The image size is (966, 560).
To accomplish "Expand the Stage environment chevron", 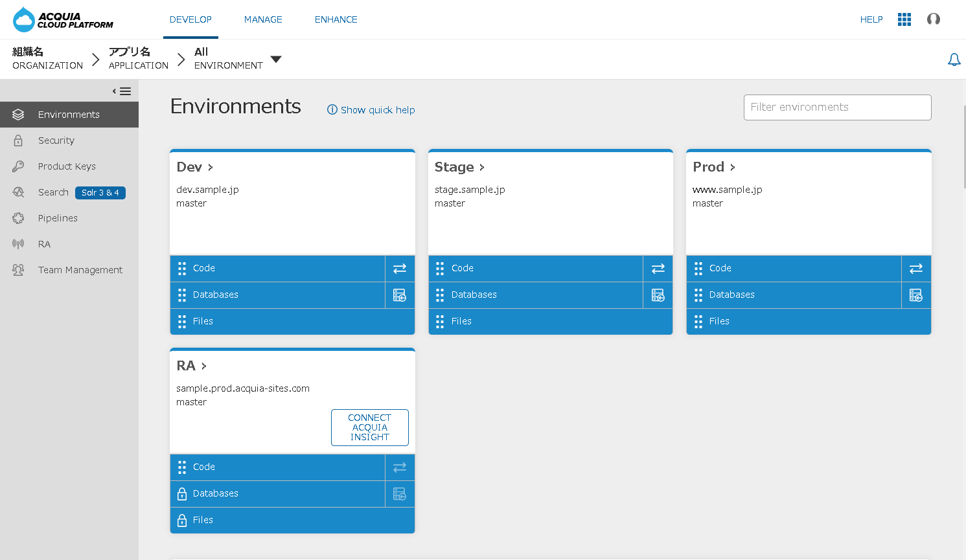I will coord(482,168).
